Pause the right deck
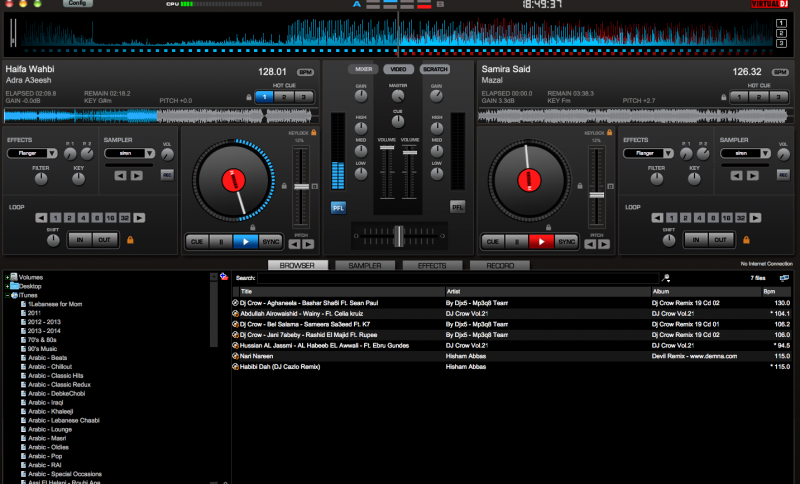 coord(516,241)
